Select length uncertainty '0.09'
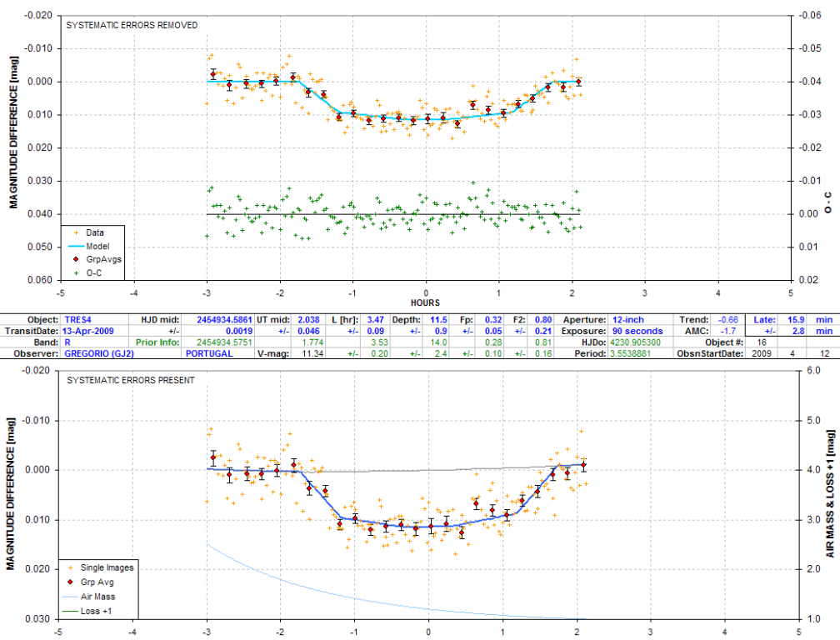 [x=376, y=331]
